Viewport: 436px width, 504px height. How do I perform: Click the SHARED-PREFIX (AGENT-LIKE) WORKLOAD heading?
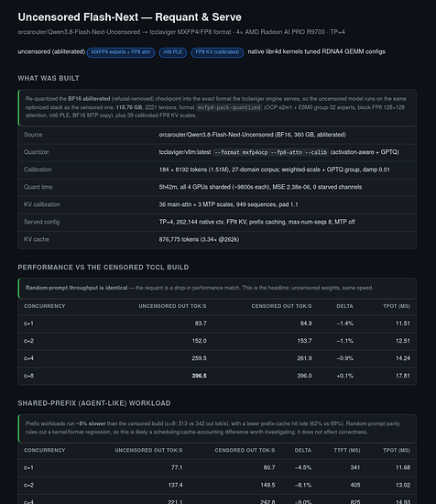[x=94, y=403]
